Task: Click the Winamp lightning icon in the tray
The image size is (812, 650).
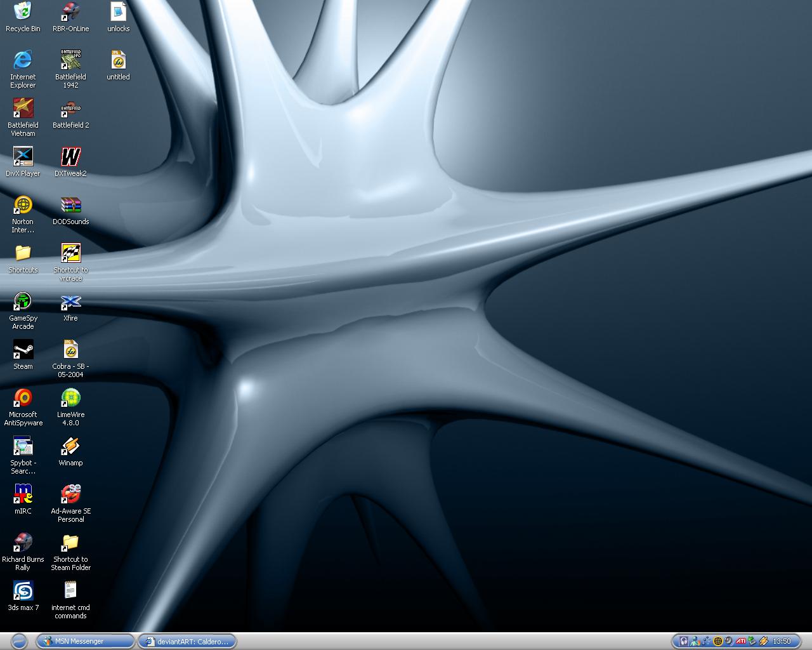Action: (x=764, y=641)
